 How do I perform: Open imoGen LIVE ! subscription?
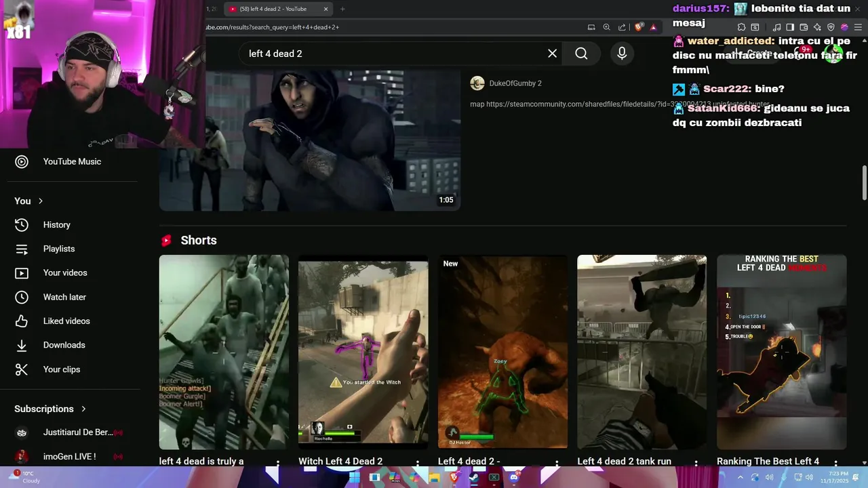(x=68, y=457)
